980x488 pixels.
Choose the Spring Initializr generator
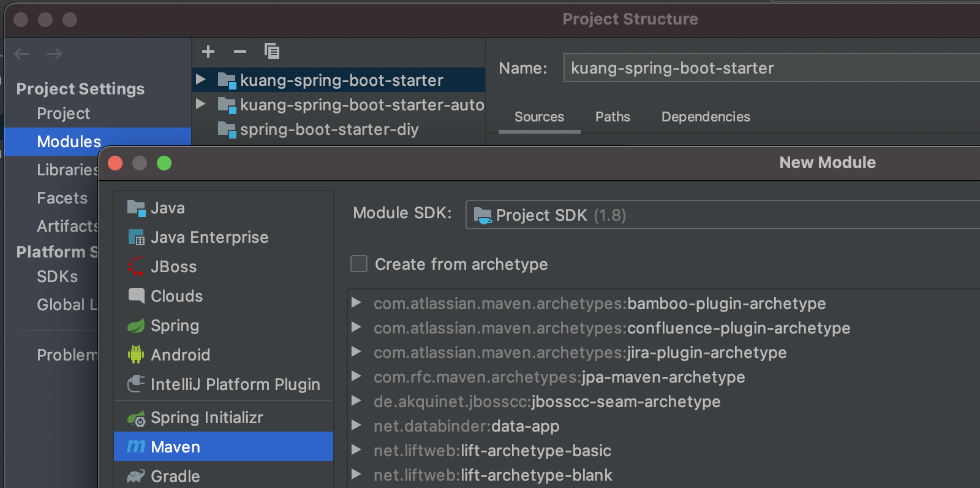click(x=206, y=417)
